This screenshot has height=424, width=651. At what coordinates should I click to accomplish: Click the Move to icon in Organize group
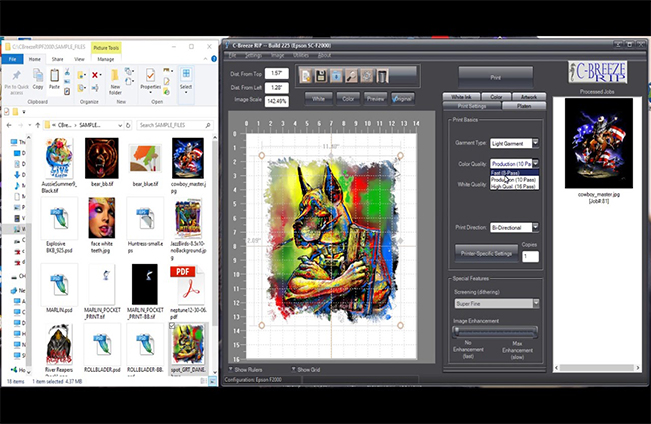pyautogui.click(x=81, y=75)
